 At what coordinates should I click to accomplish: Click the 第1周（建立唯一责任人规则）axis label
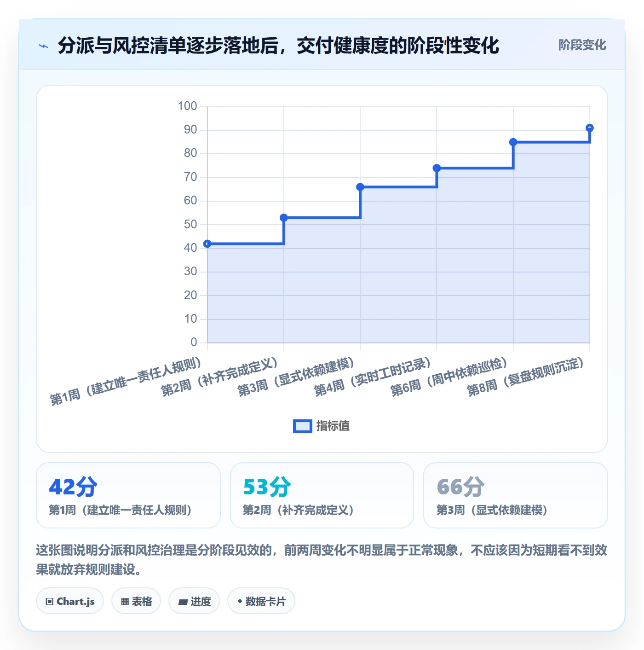click(126, 381)
